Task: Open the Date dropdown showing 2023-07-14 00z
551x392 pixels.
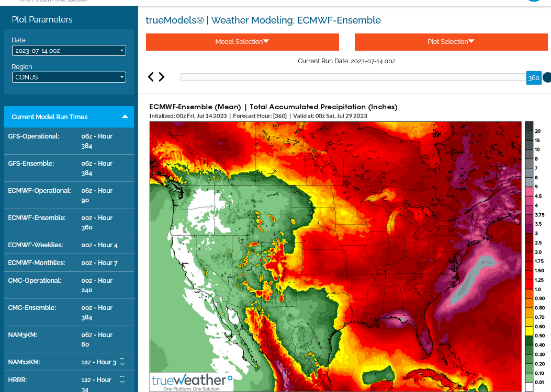Action: [69, 51]
